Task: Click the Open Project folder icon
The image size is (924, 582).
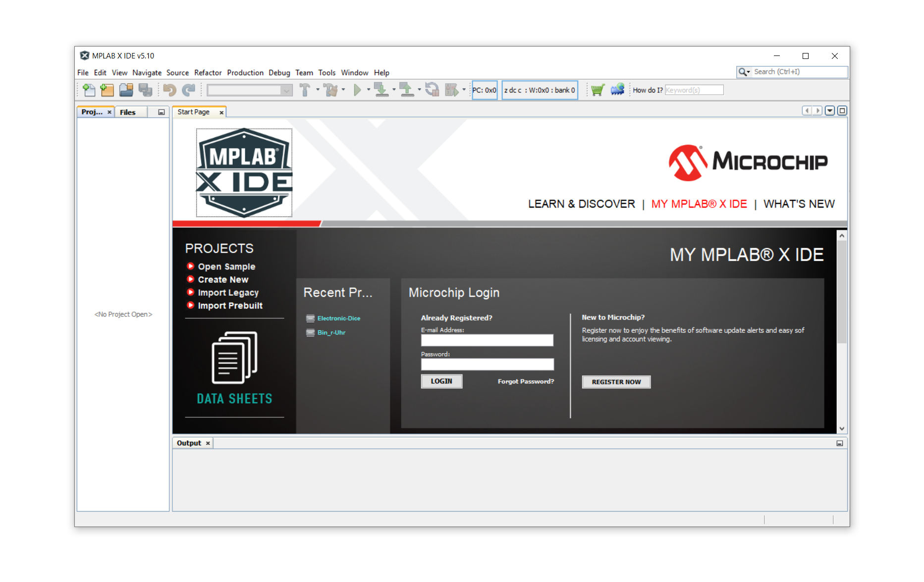Action: pyautogui.click(x=126, y=90)
